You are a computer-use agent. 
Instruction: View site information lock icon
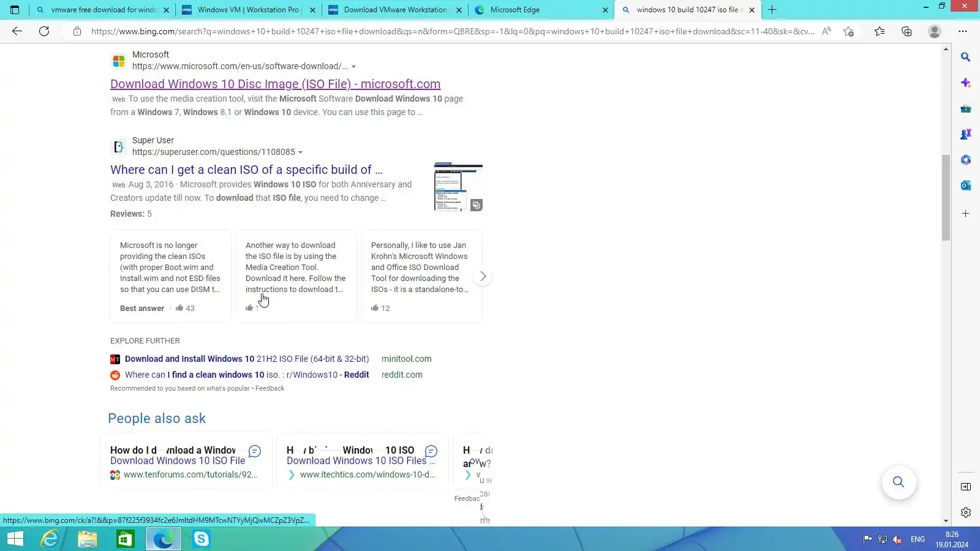click(x=77, y=31)
